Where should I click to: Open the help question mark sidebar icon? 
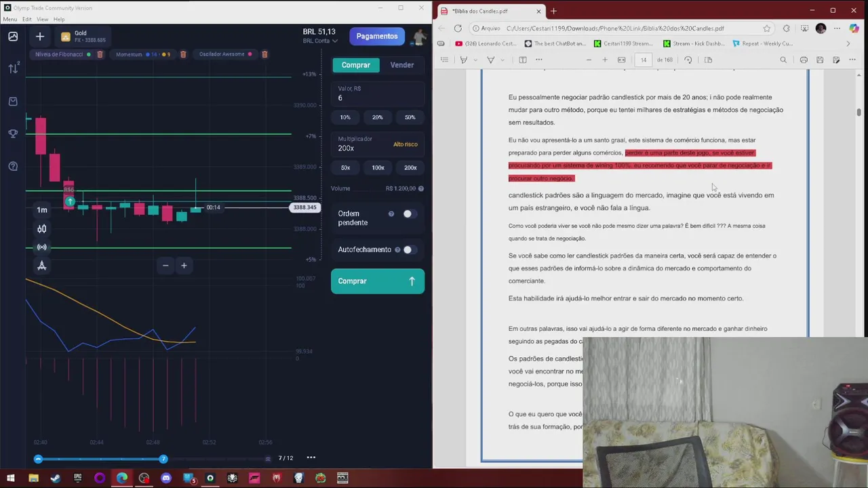(13, 166)
